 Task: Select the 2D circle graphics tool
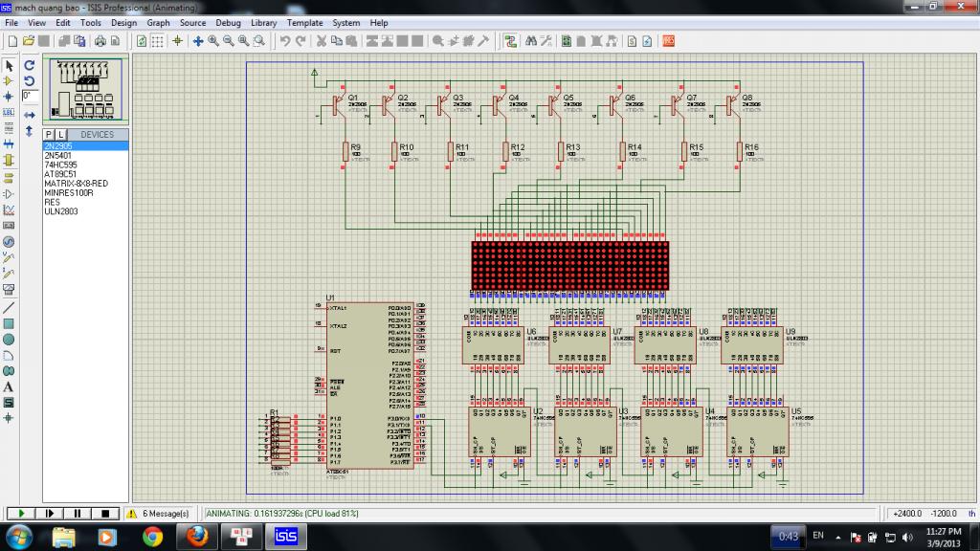tap(9, 339)
